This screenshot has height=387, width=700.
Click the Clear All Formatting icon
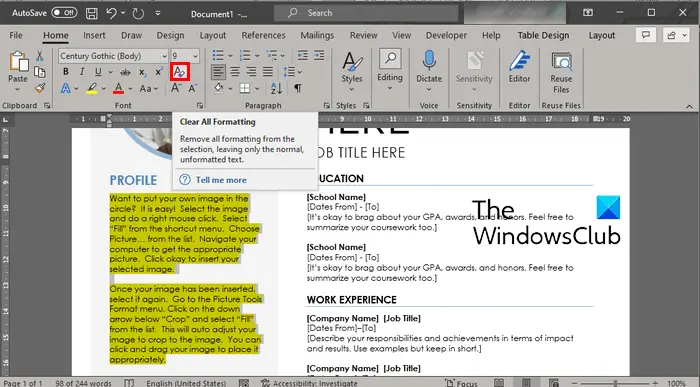click(x=179, y=72)
